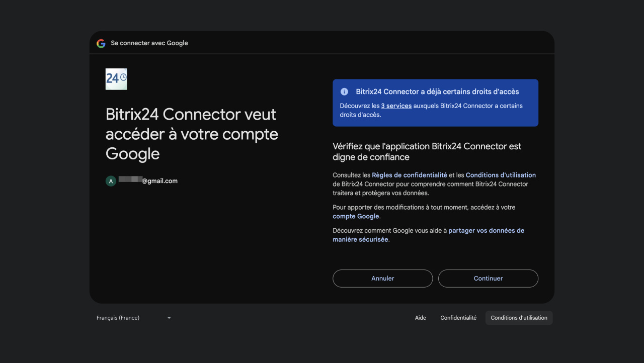This screenshot has height=363, width=644.
Task: Click the banner title about droits d'accès
Action: (x=437, y=92)
